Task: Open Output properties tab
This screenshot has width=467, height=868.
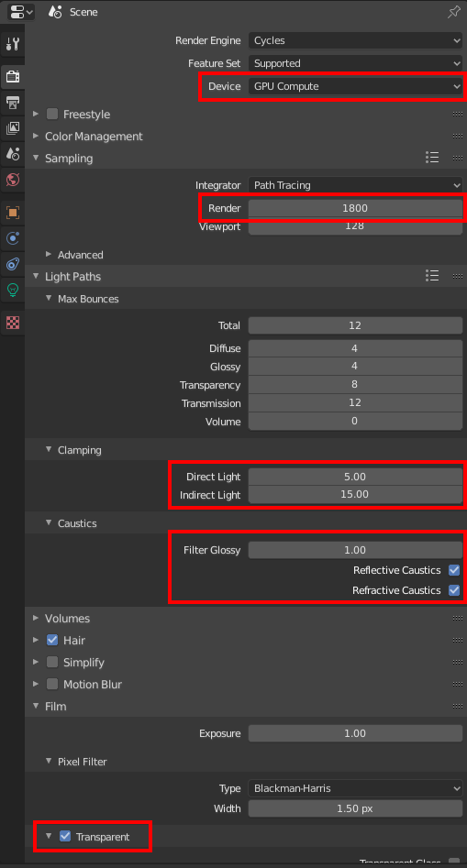Action: (x=13, y=102)
